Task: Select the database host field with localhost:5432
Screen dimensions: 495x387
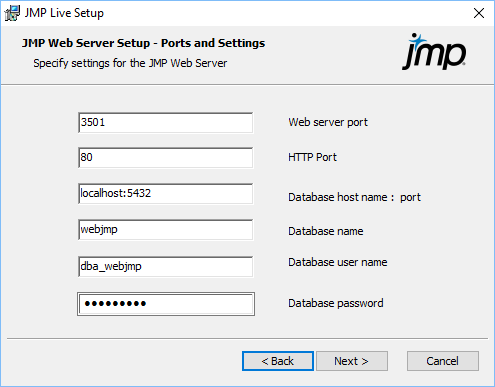Action: tap(166, 194)
